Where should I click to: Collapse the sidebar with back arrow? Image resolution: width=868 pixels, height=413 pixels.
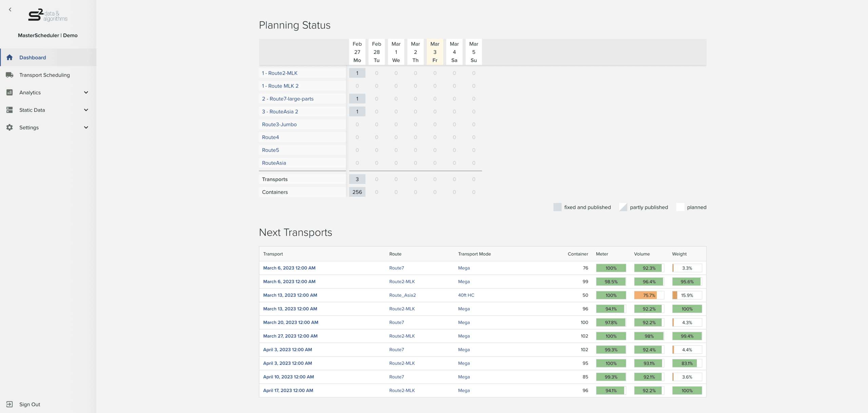pos(10,10)
